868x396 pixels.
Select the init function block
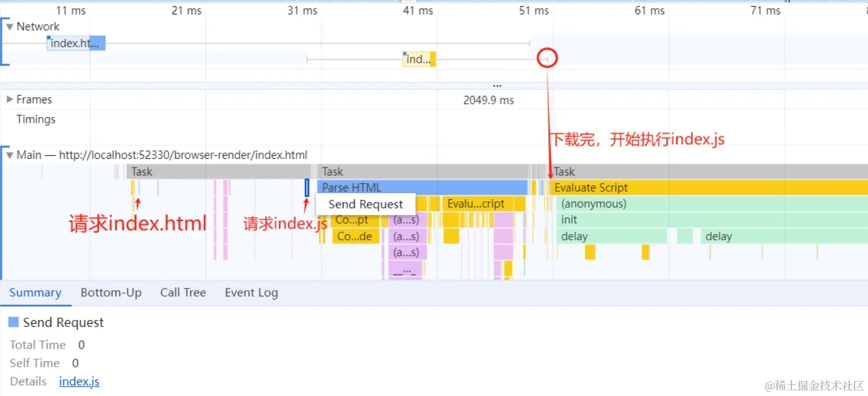[712, 220]
